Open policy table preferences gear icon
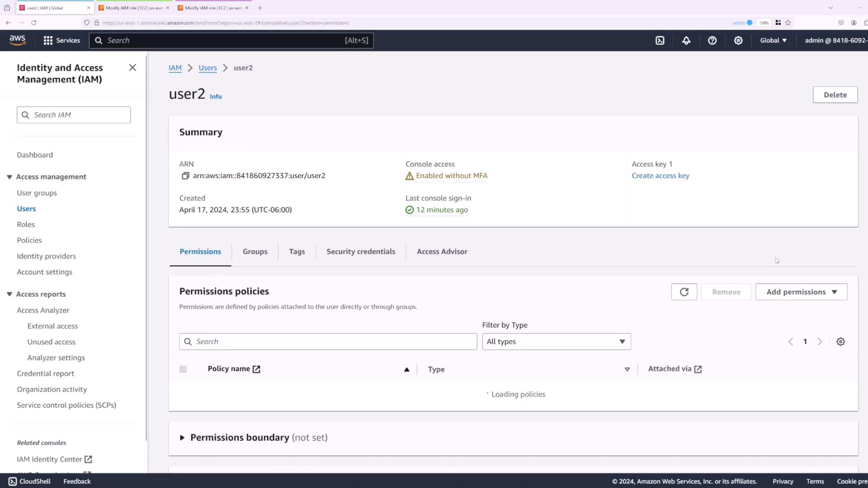The height and width of the screenshot is (488, 868). pos(840,342)
